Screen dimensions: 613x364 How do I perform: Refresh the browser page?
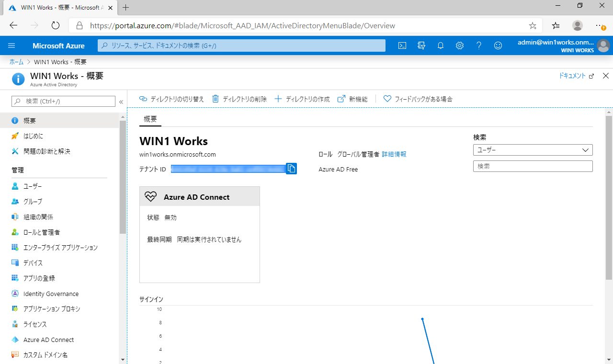click(x=56, y=25)
